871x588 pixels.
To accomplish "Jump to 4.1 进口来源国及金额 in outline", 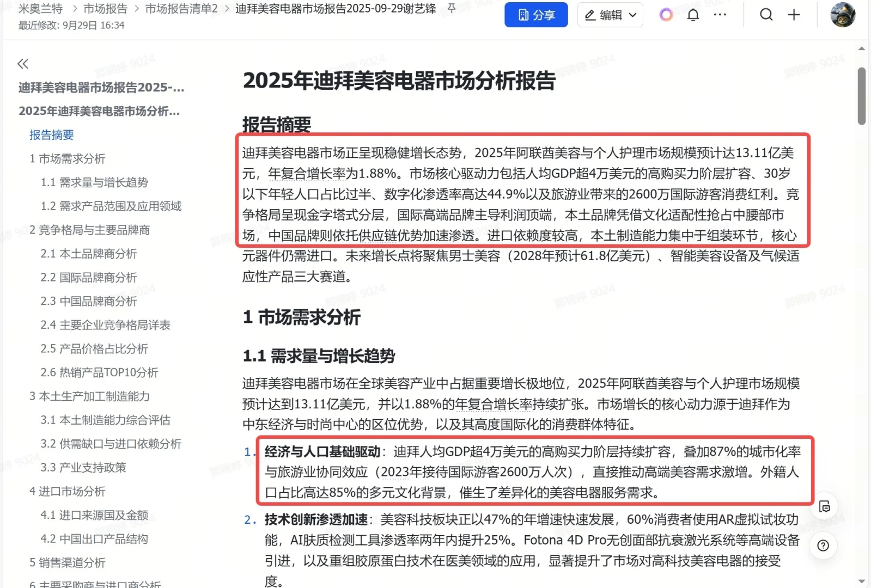I will click(94, 515).
